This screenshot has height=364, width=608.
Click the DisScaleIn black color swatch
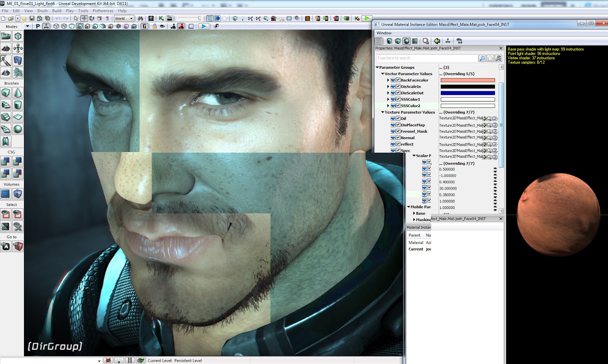[x=467, y=87]
